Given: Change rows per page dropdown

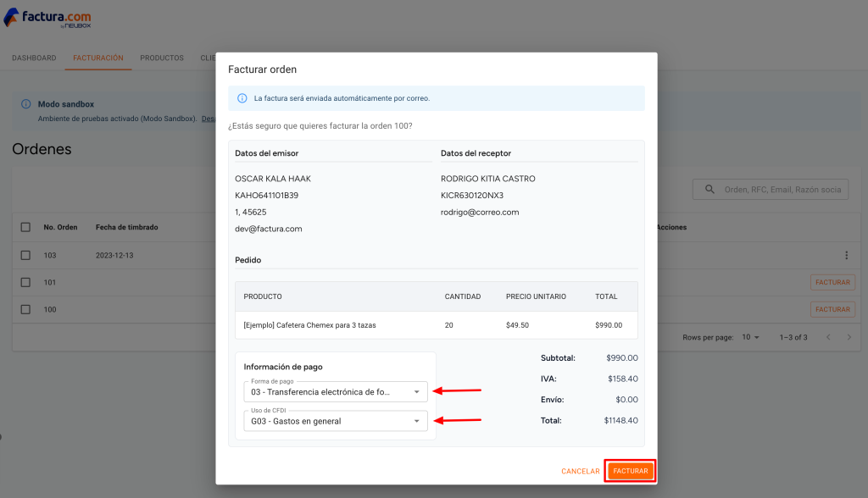Looking at the screenshot, I should (751, 337).
